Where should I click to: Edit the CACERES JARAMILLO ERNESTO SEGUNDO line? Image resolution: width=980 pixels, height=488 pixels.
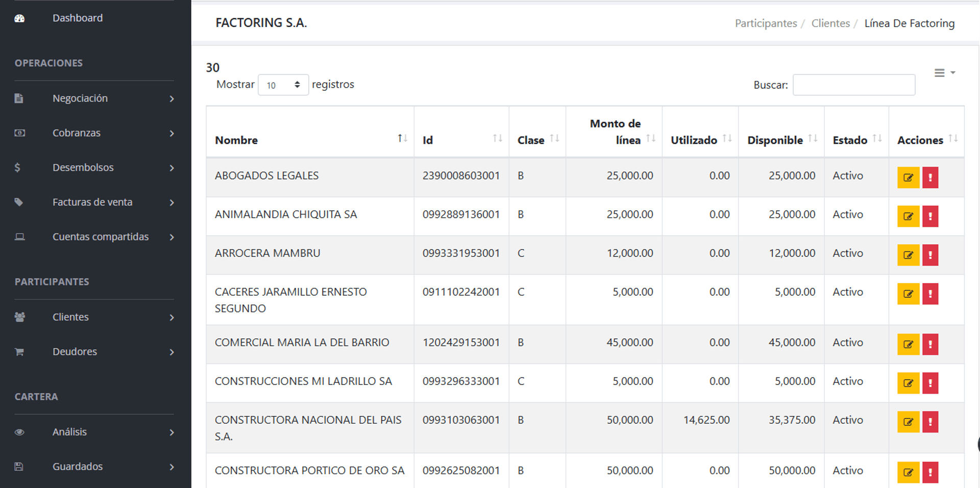[x=908, y=294]
